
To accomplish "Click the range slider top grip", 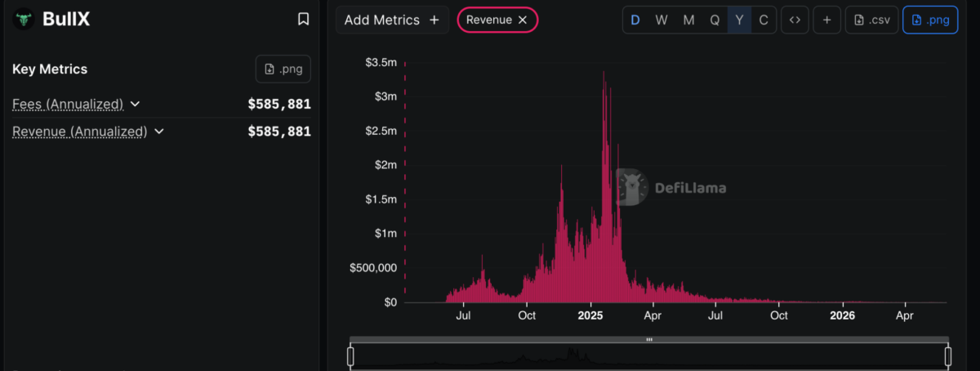I will tap(649, 339).
